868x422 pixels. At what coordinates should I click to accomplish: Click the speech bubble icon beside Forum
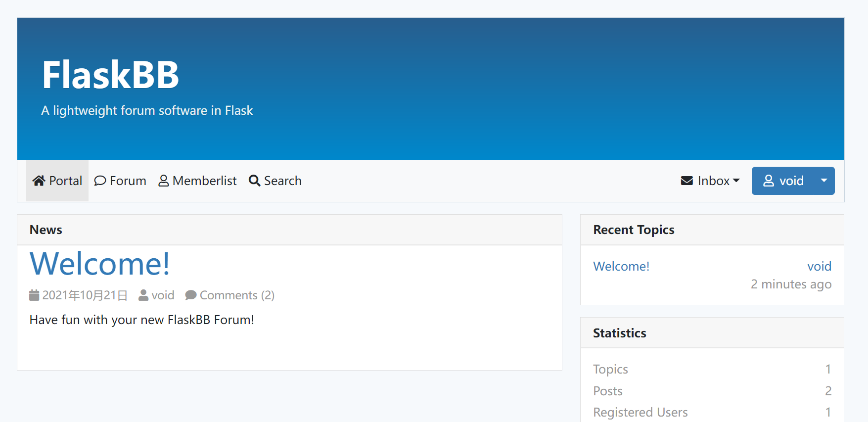[x=100, y=181]
